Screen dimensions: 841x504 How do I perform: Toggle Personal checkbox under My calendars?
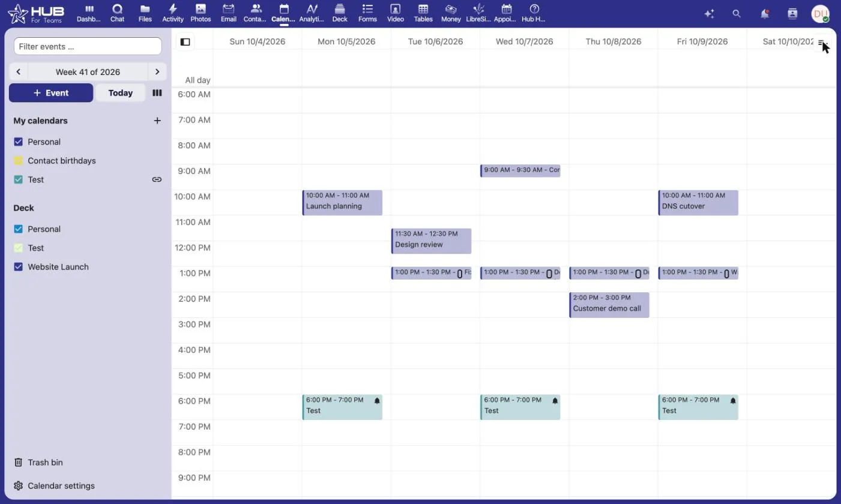click(x=18, y=142)
